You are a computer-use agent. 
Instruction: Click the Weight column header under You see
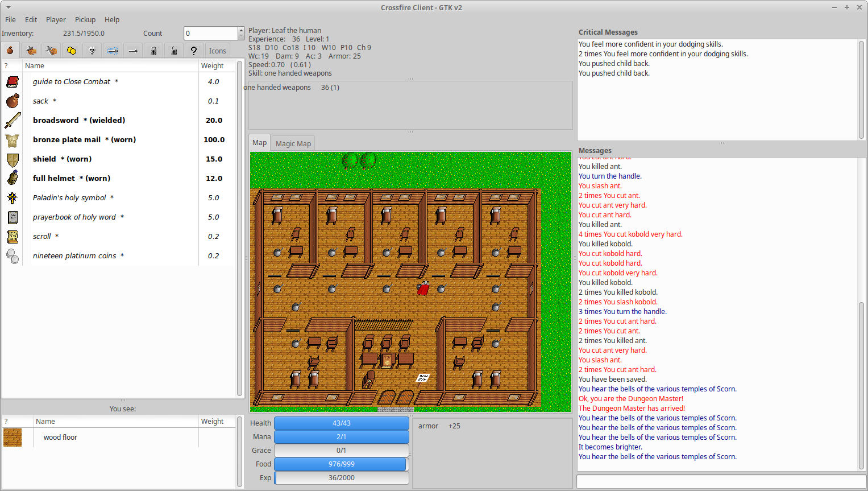coord(217,422)
